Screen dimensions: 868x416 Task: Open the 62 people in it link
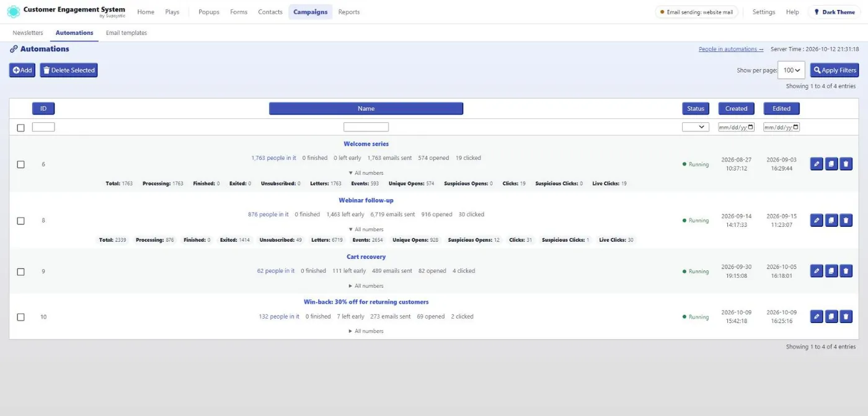[x=276, y=271]
